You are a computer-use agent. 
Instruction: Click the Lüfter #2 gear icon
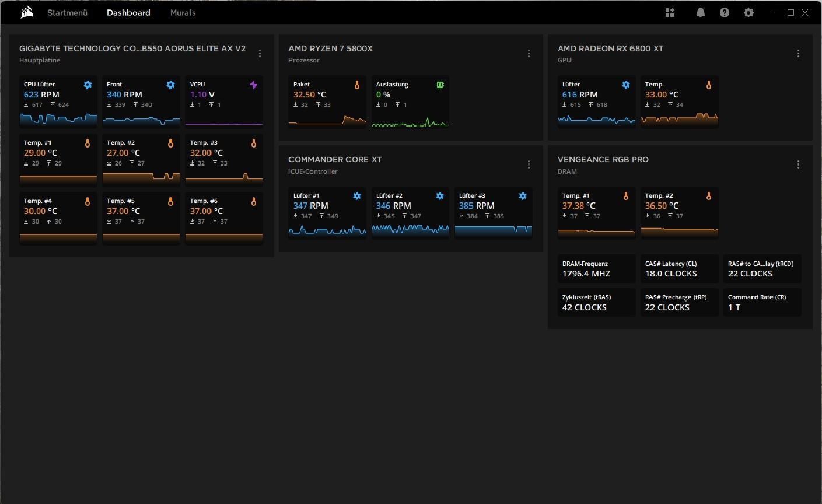[440, 196]
